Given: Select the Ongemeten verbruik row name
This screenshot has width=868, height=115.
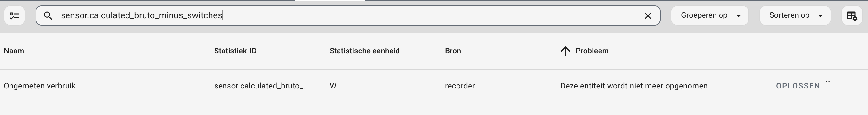Looking at the screenshot, I should 39,86.
